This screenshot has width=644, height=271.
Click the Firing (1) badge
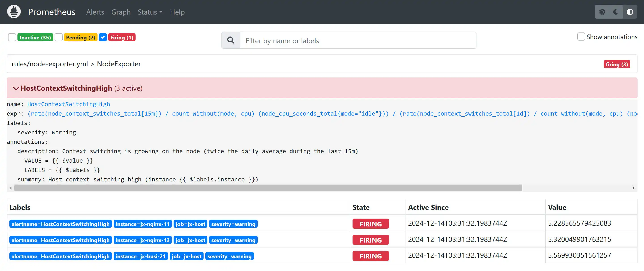coord(122,37)
